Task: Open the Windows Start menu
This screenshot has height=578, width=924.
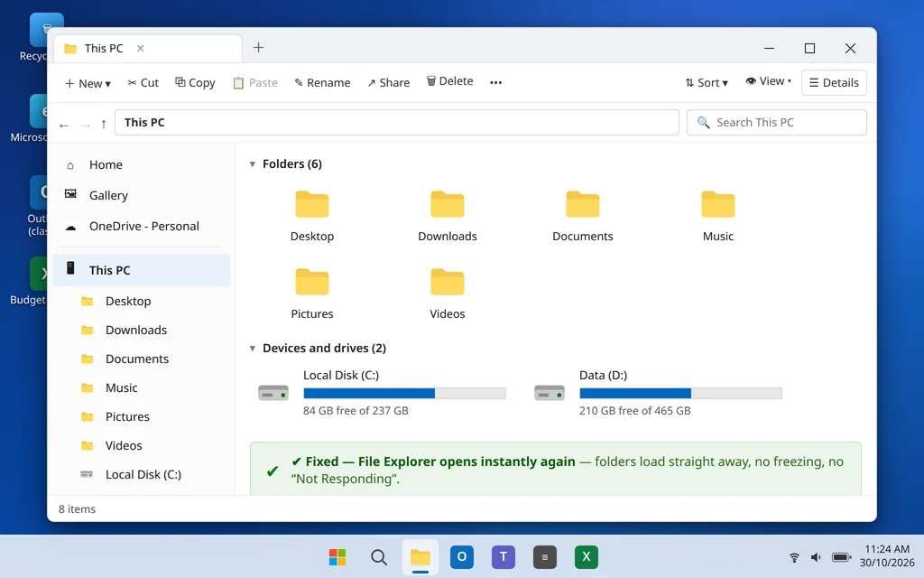Action: tap(337, 556)
